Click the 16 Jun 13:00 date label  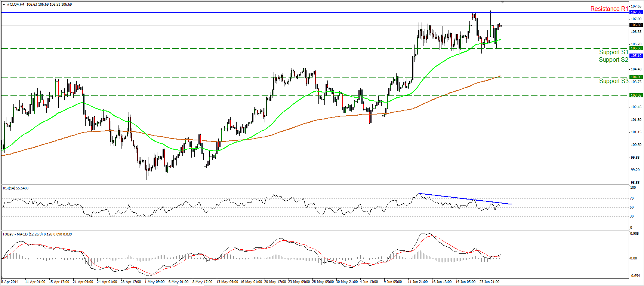[442, 282]
